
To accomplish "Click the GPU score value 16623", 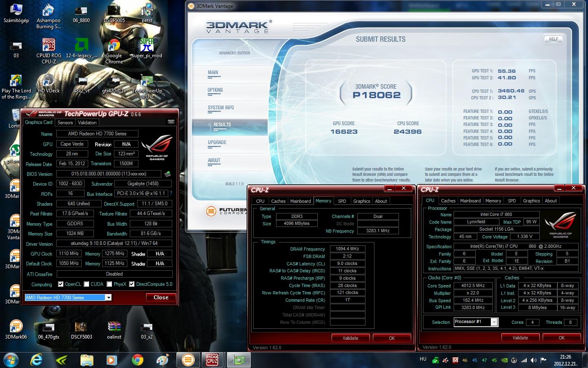I will 344,132.
